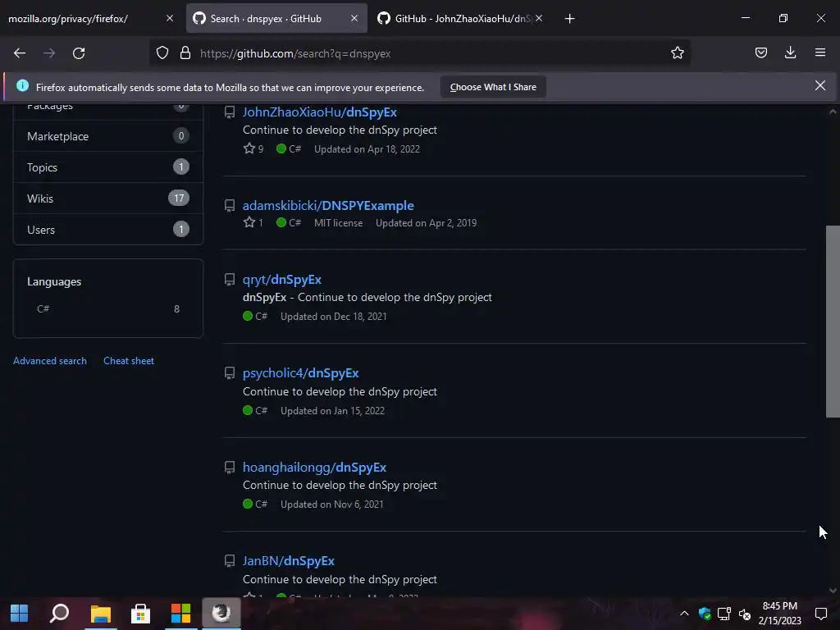The width and height of the screenshot is (840, 630).
Task: Open adamskibicki/DNSPYExample repository link
Action: pos(328,206)
